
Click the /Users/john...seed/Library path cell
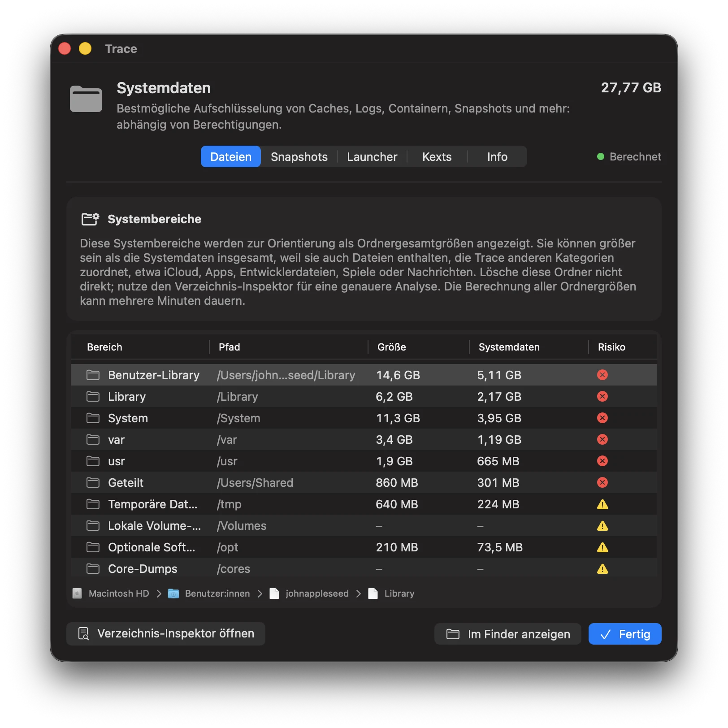(x=286, y=375)
